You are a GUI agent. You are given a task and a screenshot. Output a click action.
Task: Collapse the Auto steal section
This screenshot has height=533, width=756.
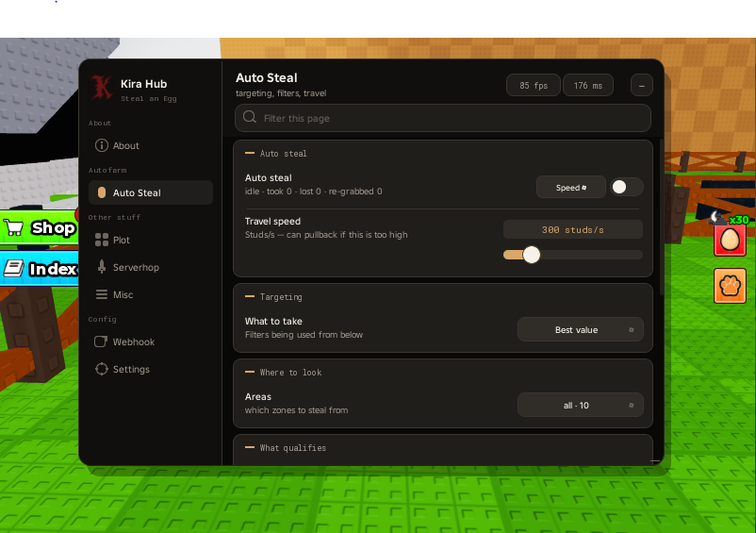(x=250, y=153)
